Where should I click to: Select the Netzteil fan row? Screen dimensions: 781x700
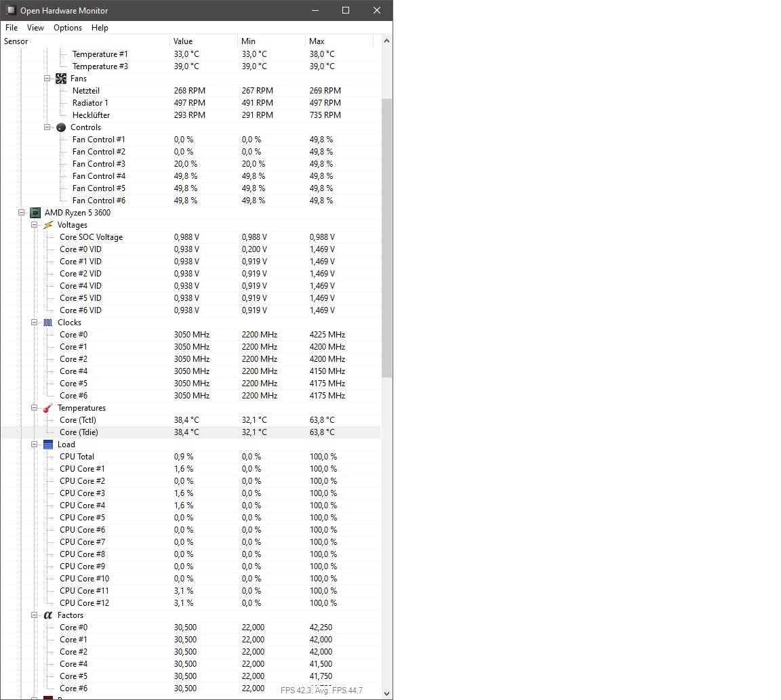[x=191, y=91]
